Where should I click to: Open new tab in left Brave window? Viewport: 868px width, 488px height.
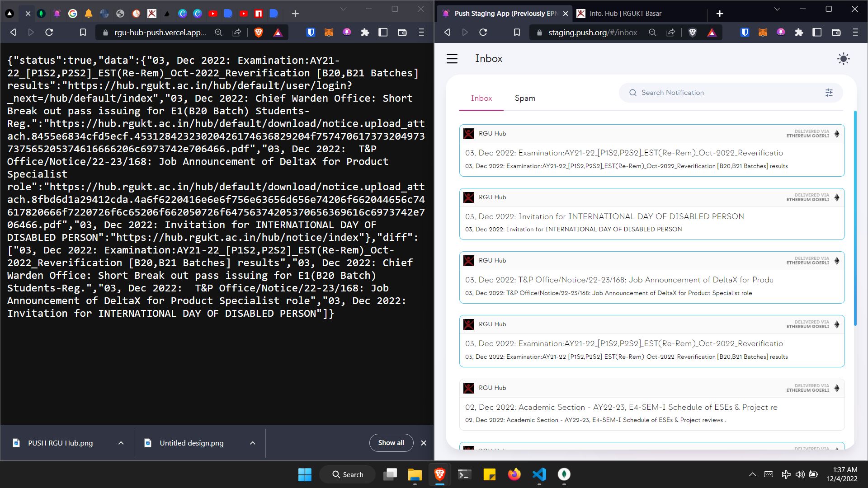click(295, 14)
